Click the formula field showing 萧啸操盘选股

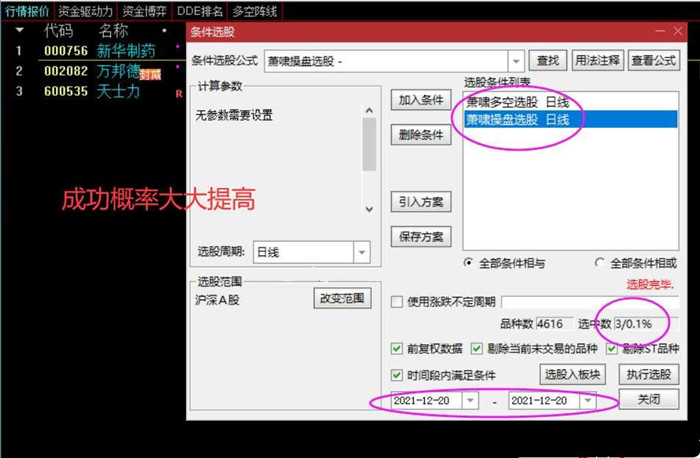pyautogui.click(x=386, y=61)
